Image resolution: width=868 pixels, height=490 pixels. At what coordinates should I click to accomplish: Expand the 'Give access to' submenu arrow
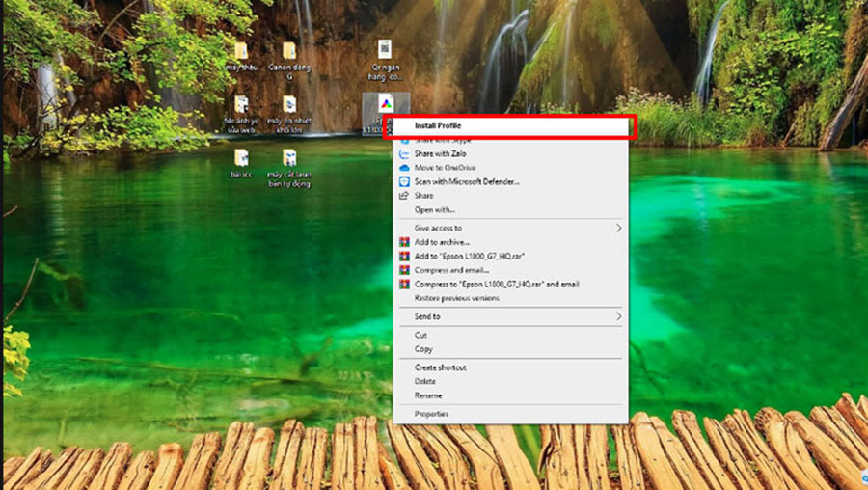[618, 228]
